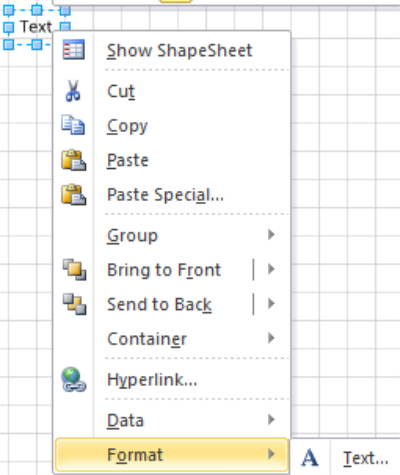Open the Bring to Front split arrow

271,269
